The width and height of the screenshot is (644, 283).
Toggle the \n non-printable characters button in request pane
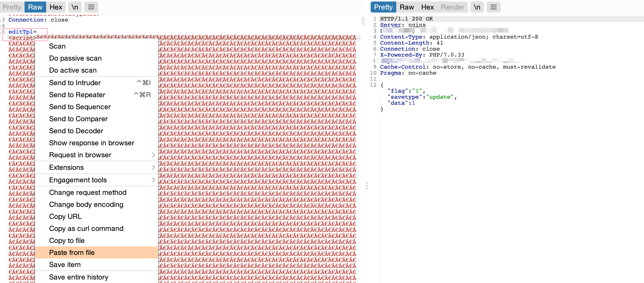75,7
